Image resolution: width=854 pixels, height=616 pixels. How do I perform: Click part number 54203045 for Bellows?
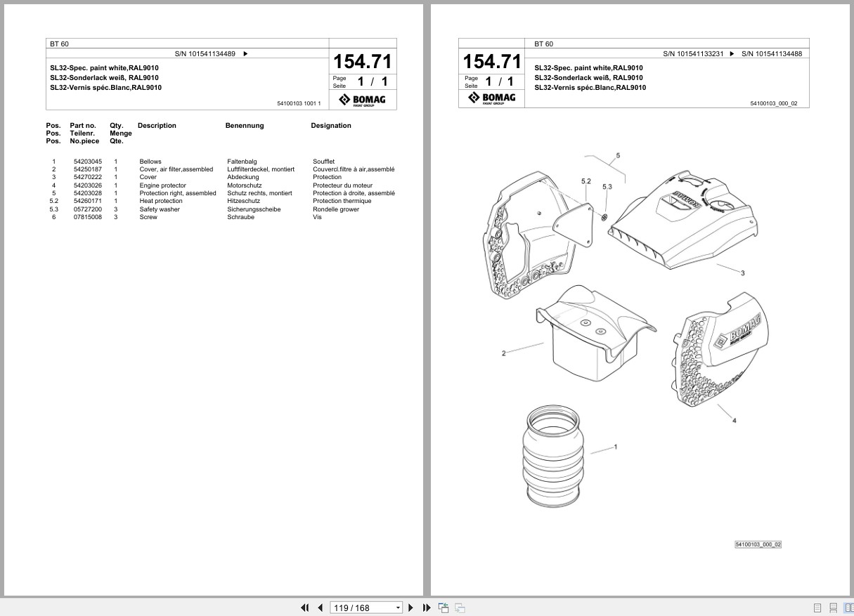88,162
